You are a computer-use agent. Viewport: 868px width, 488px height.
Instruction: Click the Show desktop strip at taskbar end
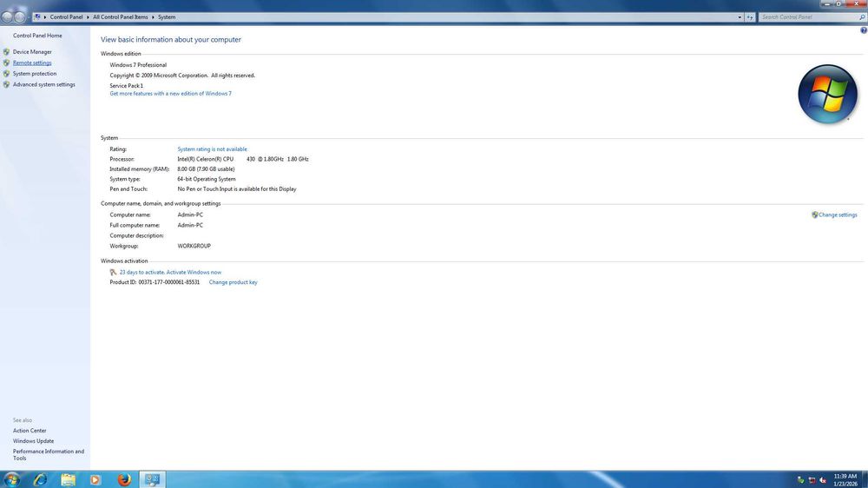pos(865,479)
